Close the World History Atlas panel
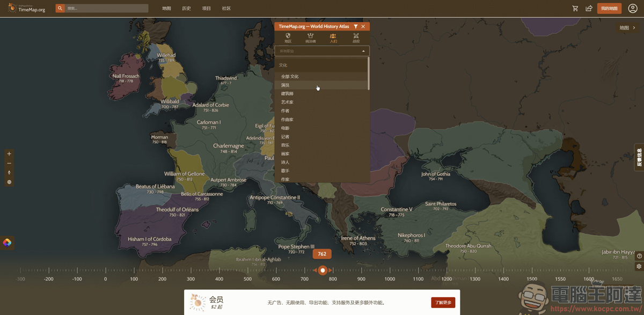Image resolution: width=644 pixels, height=315 pixels. 363,26
